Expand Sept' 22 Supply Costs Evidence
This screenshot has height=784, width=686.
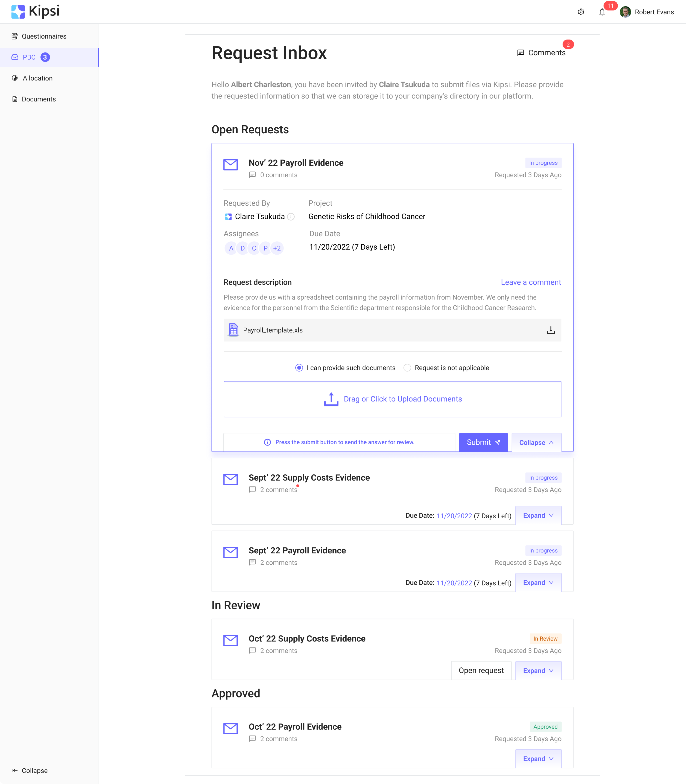click(x=538, y=515)
